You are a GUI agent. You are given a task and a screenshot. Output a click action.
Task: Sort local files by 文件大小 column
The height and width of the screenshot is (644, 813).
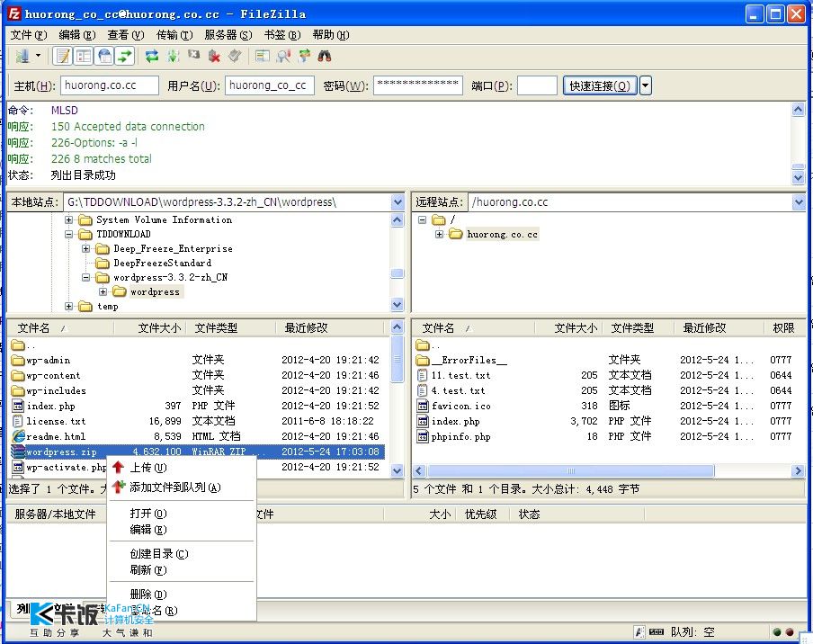pos(149,327)
